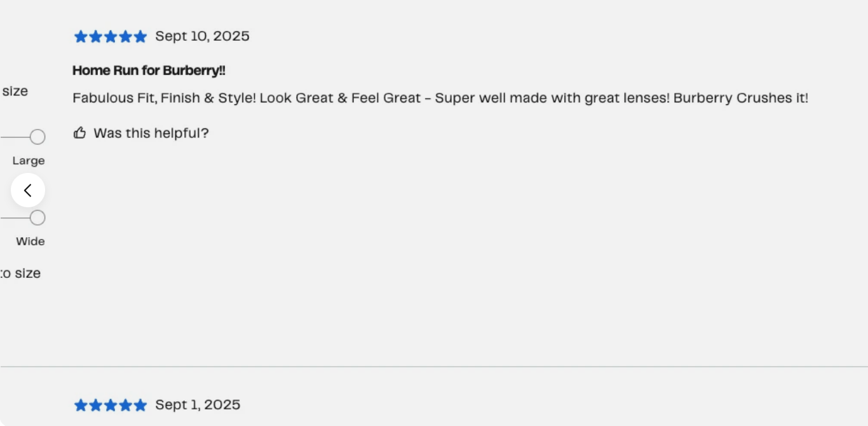Click the 'to size' label text

20,273
